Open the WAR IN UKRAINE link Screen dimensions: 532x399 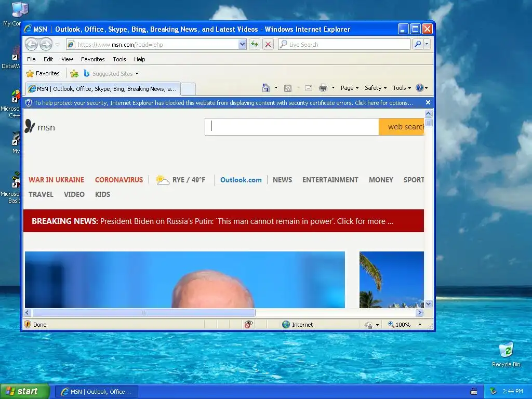pyautogui.click(x=56, y=180)
